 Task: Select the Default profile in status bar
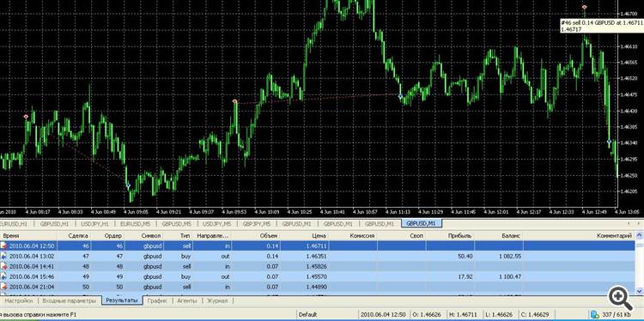coord(307,315)
